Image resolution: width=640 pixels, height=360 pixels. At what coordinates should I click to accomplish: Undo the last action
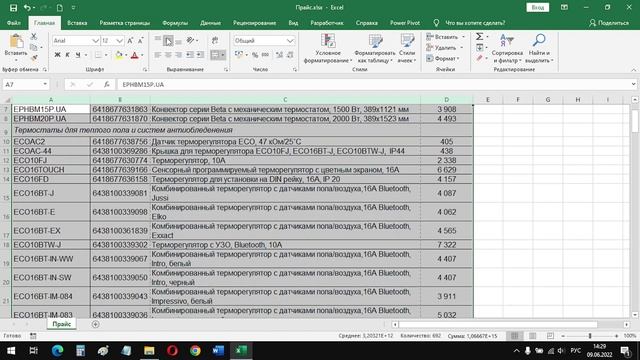[x=27, y=8]
